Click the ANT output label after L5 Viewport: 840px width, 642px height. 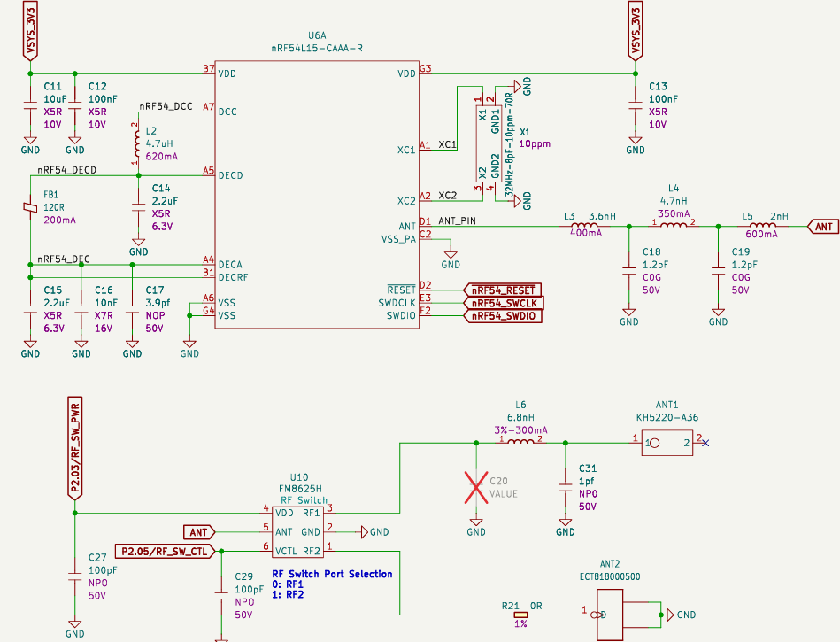pos(822,227)
